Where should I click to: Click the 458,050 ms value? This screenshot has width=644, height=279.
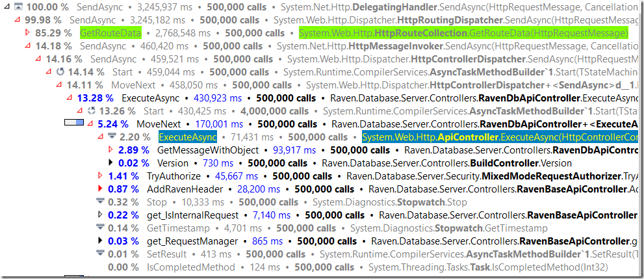[194, 85]
